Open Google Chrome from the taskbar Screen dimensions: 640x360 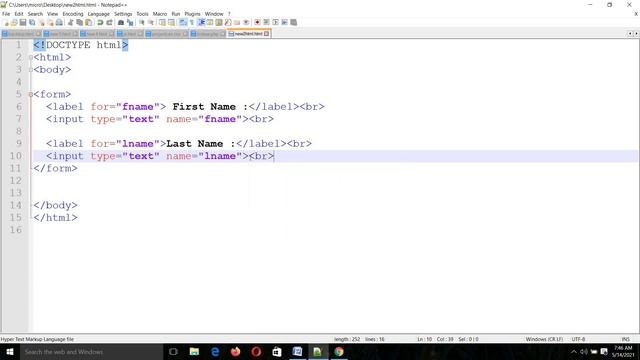pos(339,351)
